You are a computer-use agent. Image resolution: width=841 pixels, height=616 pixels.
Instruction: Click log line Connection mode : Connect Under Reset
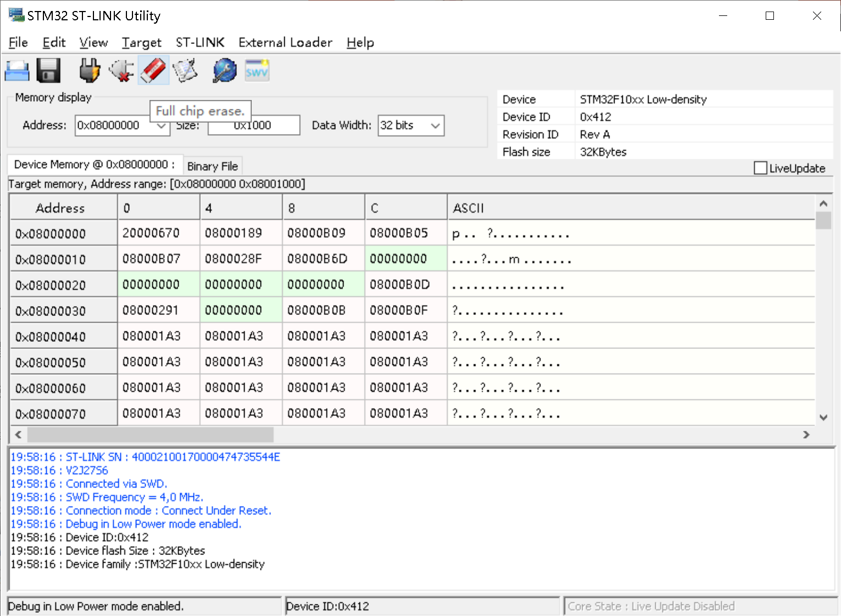[141, 510]
